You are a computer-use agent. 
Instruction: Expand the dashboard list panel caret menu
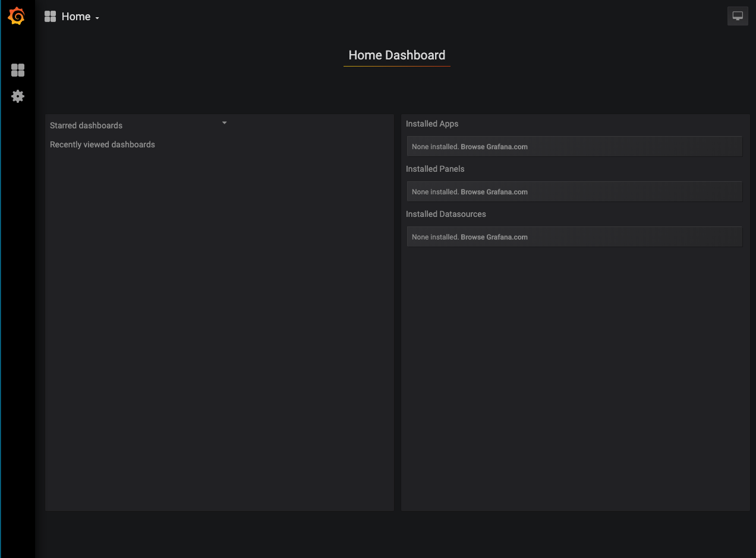tap(224, 123)
